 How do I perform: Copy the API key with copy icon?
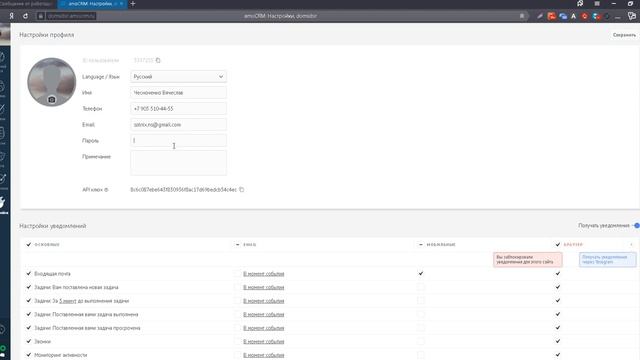tap(242, 189)
